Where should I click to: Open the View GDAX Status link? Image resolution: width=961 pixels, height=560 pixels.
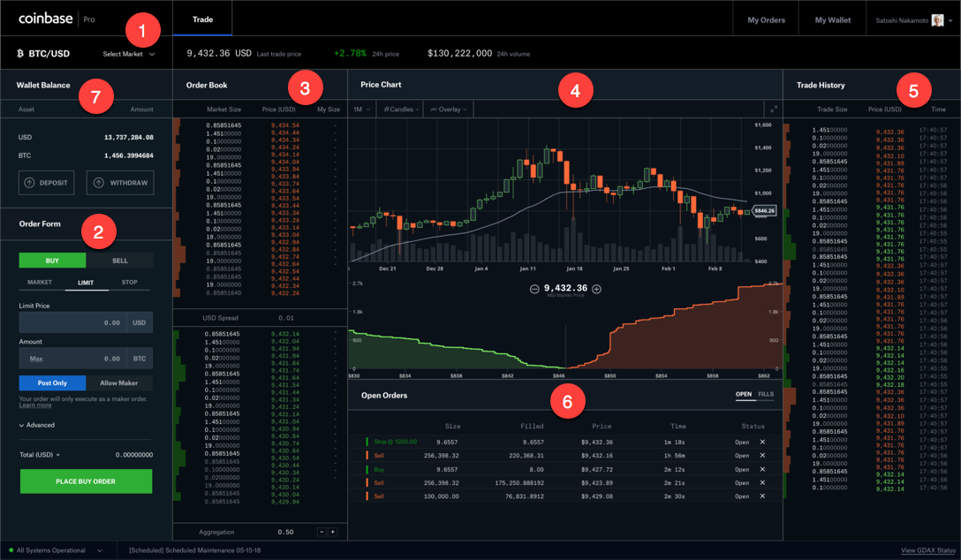tap(928, 550)
